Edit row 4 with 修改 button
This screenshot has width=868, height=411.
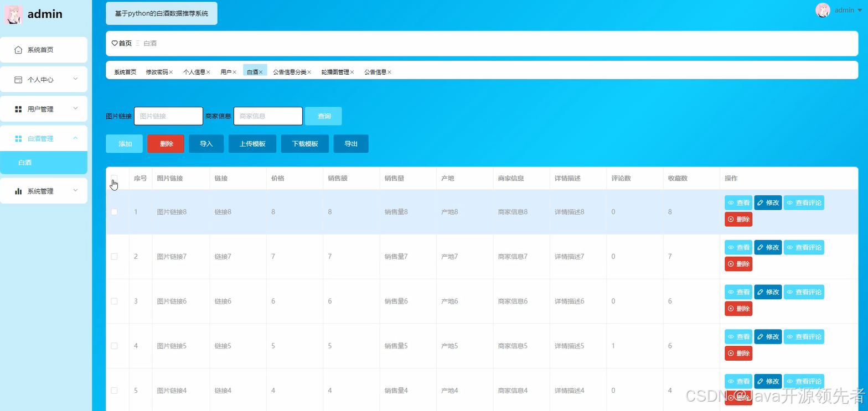(768, 336)
